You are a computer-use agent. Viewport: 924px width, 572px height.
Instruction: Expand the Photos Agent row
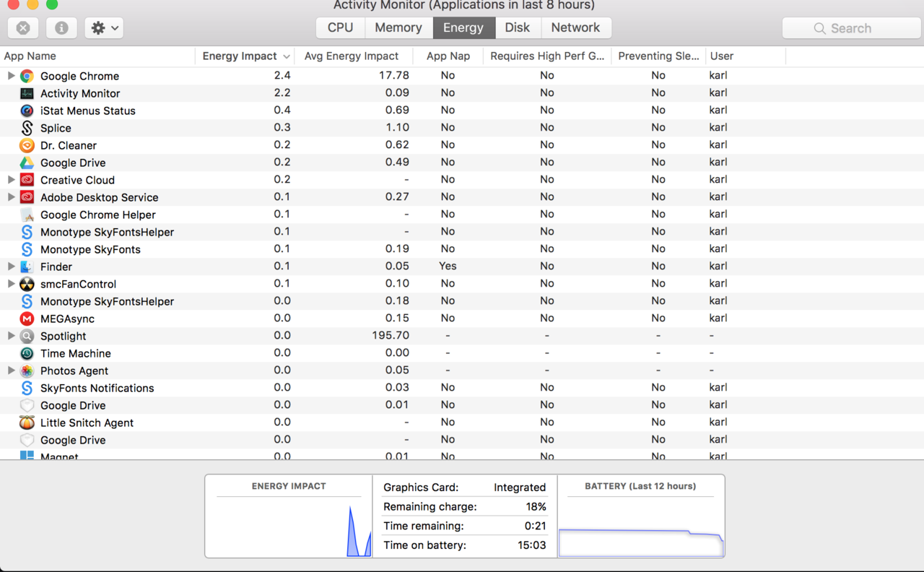click(x=11, y=370)
